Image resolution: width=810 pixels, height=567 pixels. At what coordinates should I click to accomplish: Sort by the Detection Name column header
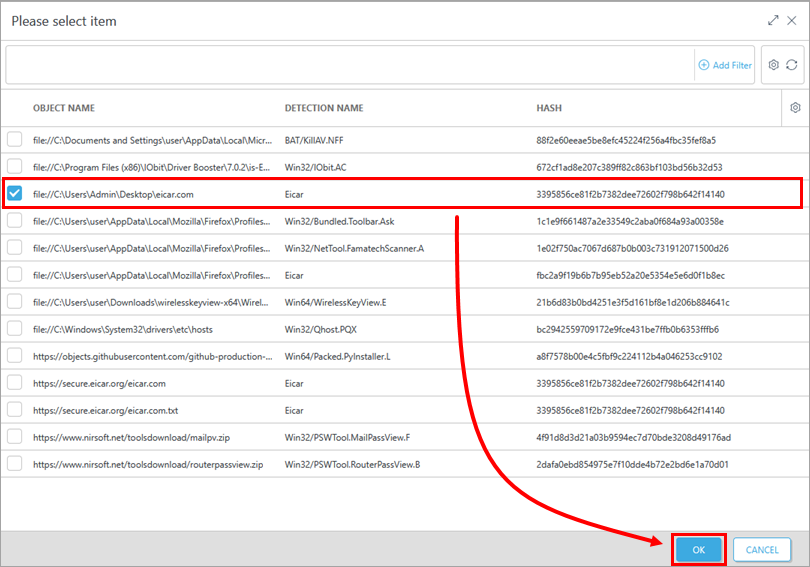(324, 108)
